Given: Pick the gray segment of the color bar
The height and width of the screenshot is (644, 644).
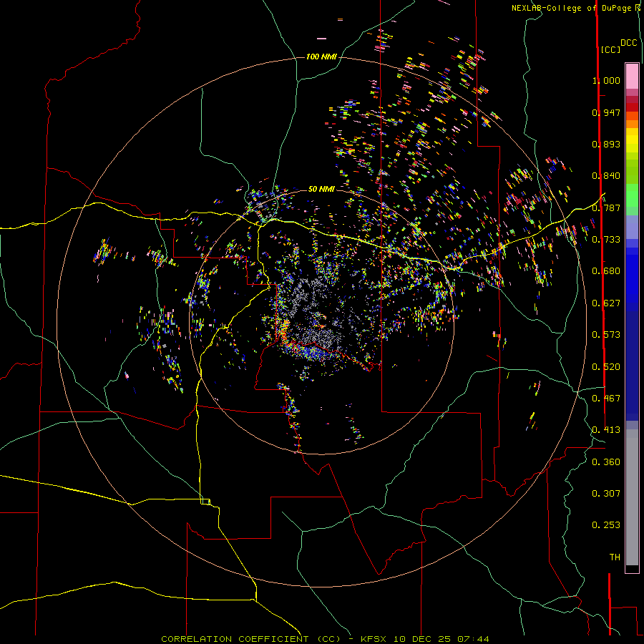Looking at the screenshot, I should (632, 497).
